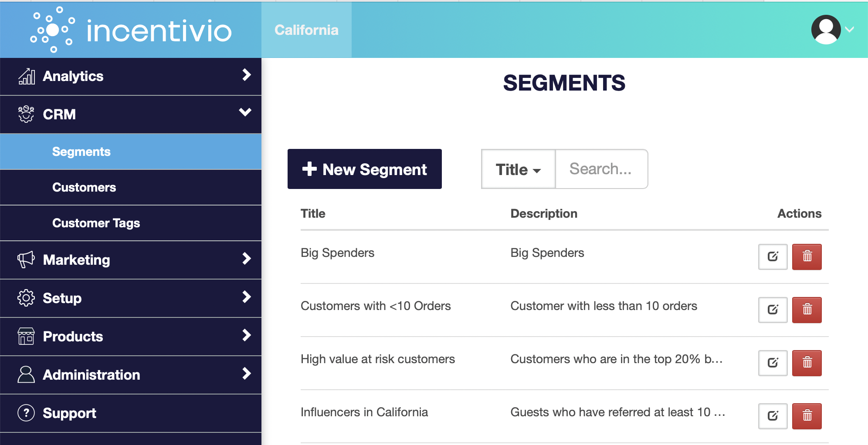Delete the Influencers in California segment
Screen dimensions: 868x445
pyautogui.click(x=807, y=416)
